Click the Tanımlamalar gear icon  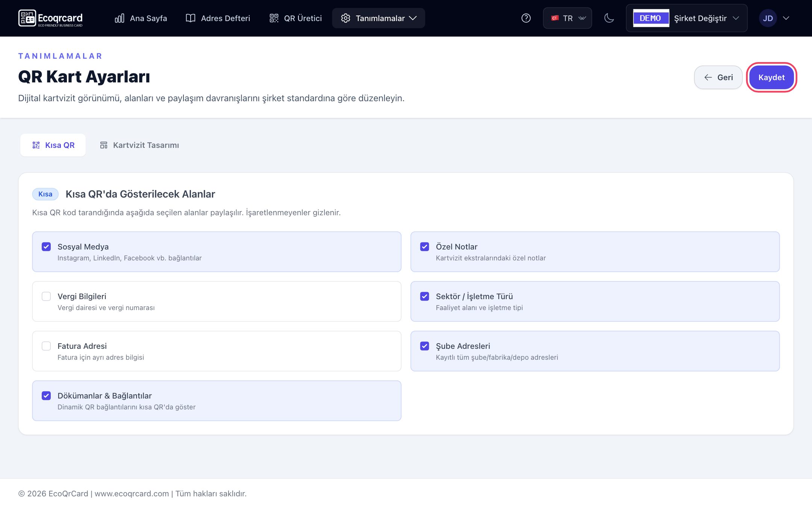(345, 18)
